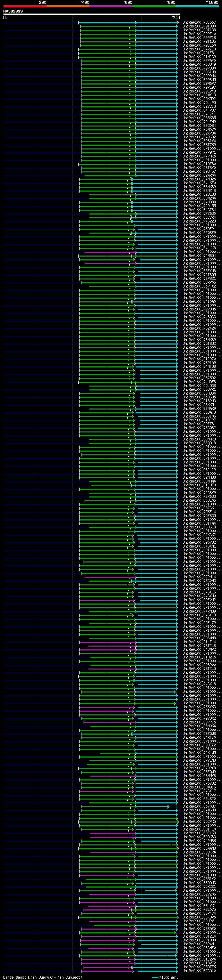Select subject label UniRef100_O57592
This screenshot has width=222, height=980.
[199, 378]
